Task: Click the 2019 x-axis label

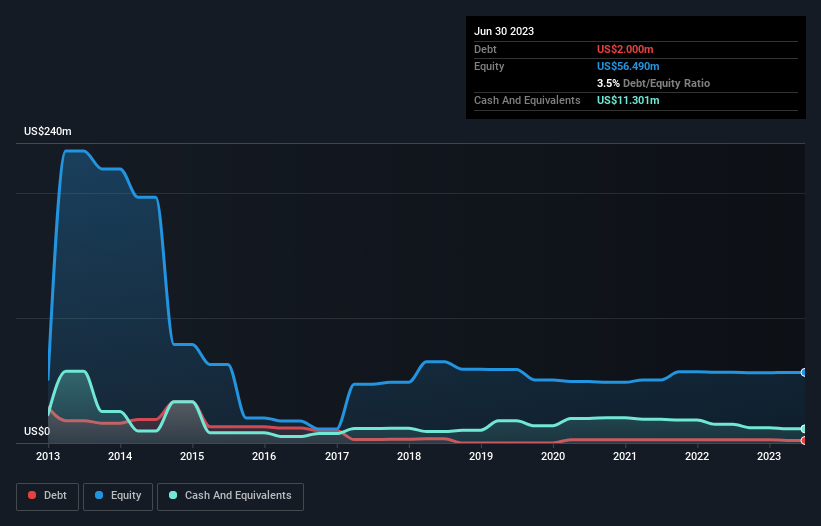Action: click(x=481, y=456)
